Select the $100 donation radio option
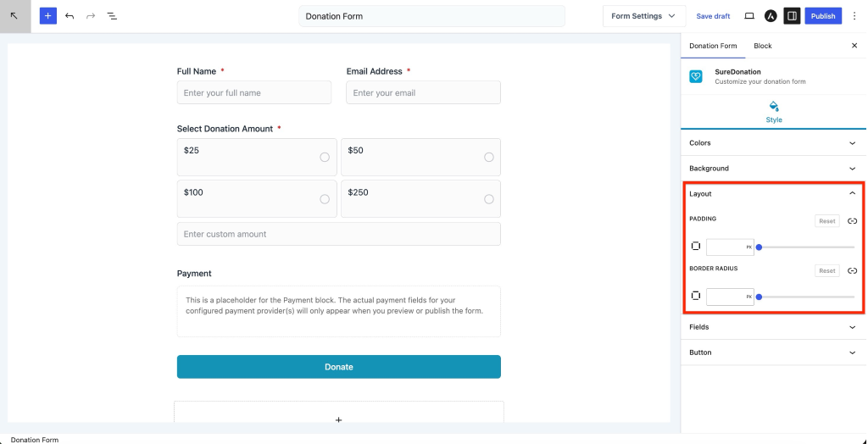 pyautogui.click(x=325, y=199)
